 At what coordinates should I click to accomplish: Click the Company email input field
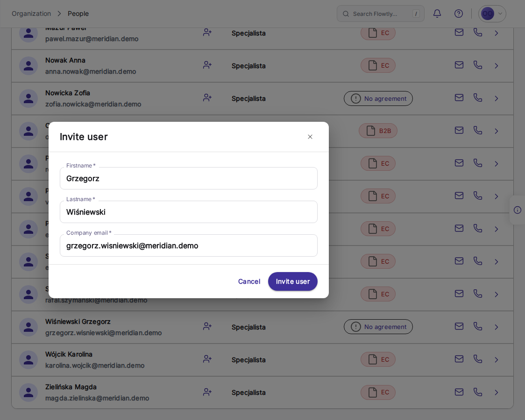[189, 245]
